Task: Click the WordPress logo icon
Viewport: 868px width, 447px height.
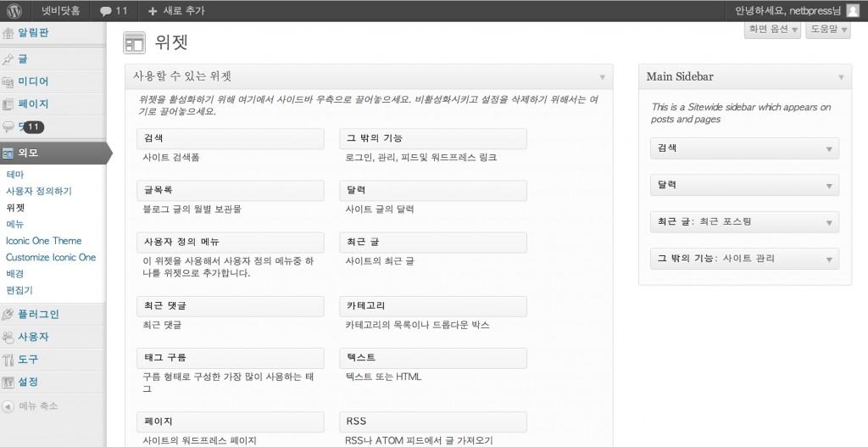Action: (14, 11)
